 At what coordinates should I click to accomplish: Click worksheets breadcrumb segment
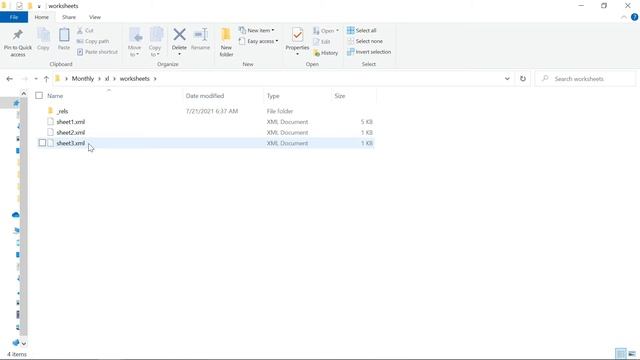pyautogui.click(x=135, y=79)
